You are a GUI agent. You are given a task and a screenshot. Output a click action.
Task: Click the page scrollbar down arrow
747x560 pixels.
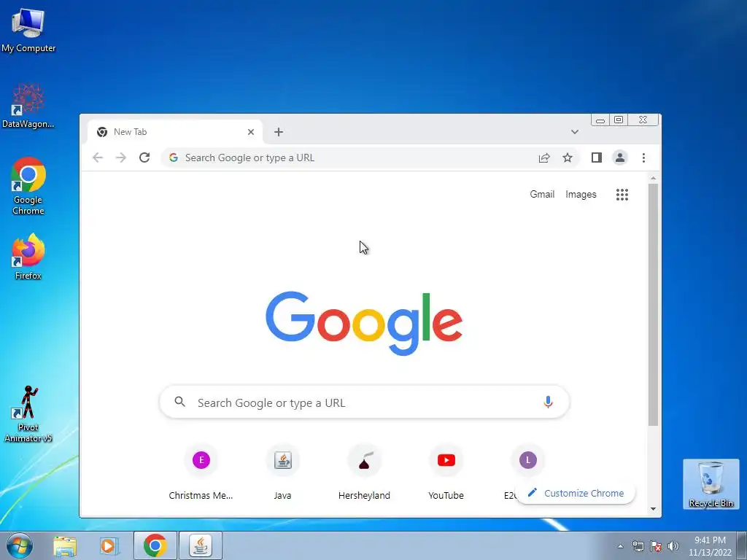[653, 509]
